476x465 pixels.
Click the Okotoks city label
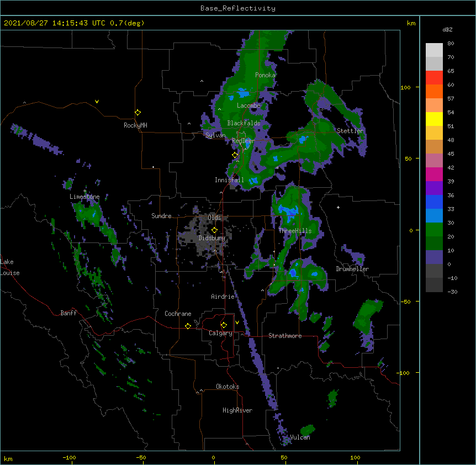pyautogui.click(x=228, y=387)
